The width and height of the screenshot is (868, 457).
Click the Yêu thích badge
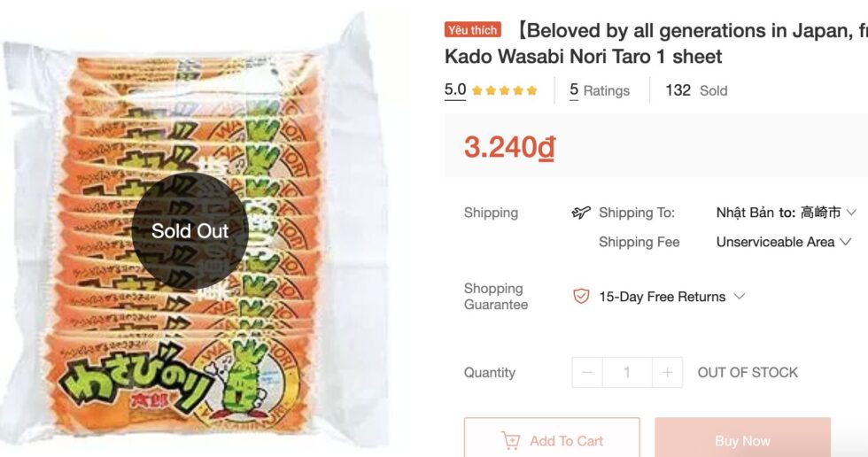pos(472,30)
